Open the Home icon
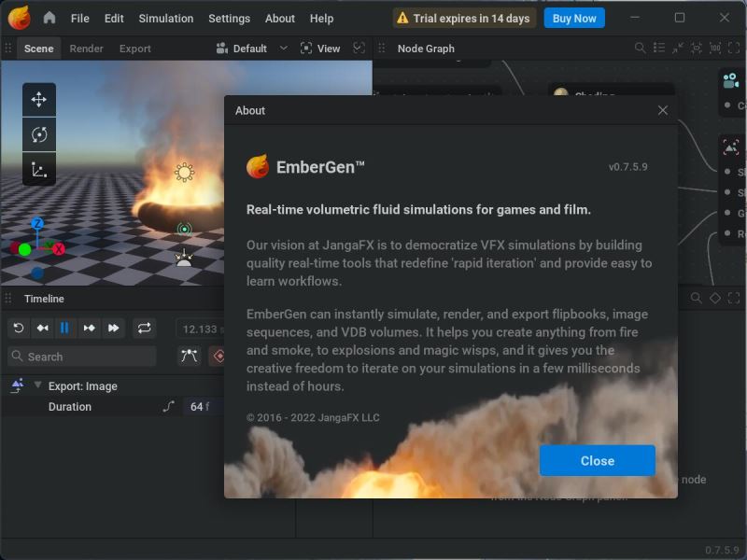747x560 pixels. coord(49,18)
